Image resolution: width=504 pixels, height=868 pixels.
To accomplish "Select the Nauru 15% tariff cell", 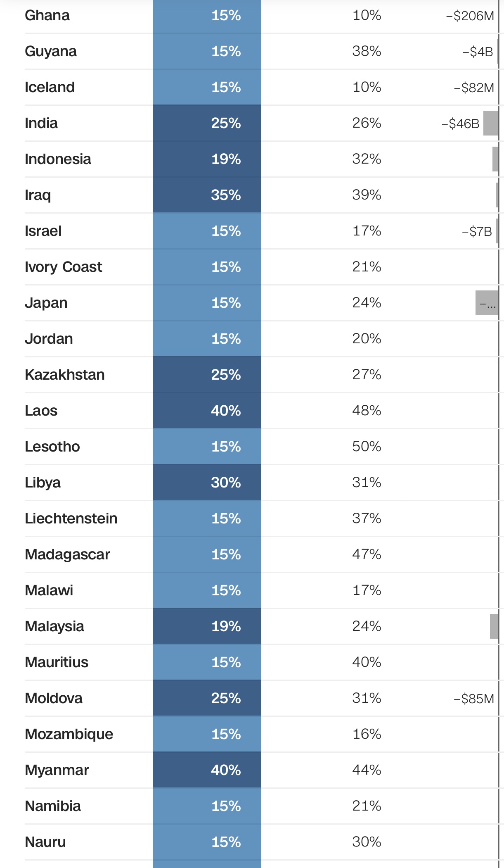I will tap(207, 842).
